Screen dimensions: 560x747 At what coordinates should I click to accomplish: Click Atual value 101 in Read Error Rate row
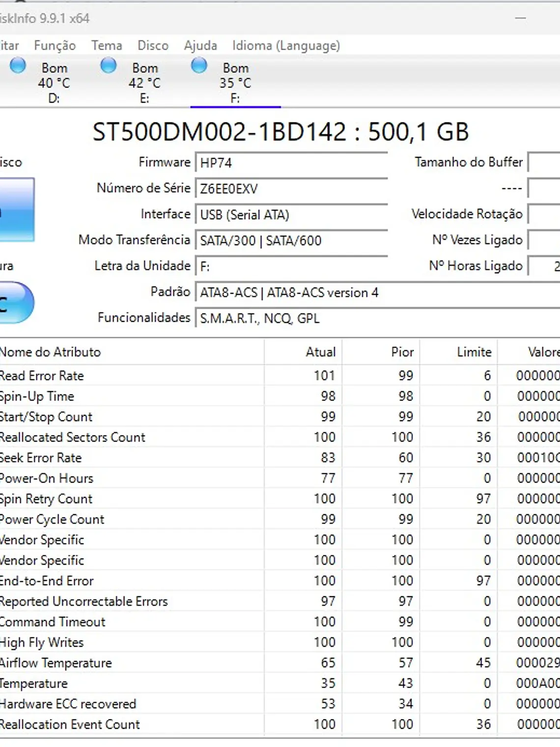325,375
